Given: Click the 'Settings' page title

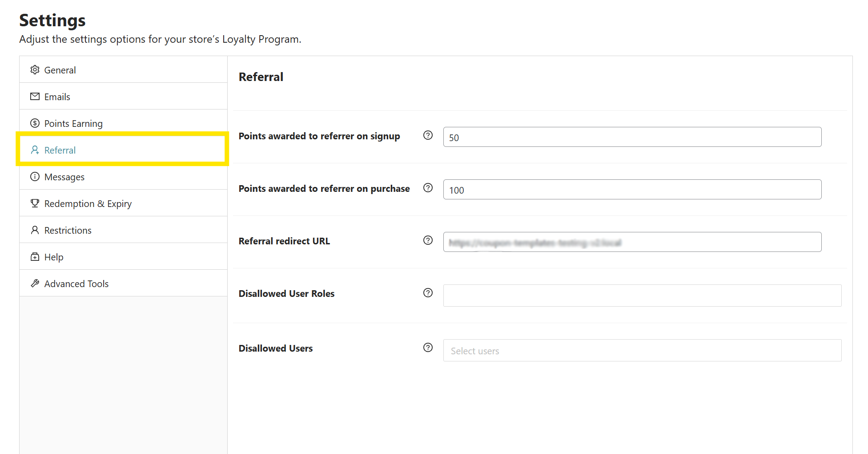Looking at the screenshot, I should click(52, 20).
